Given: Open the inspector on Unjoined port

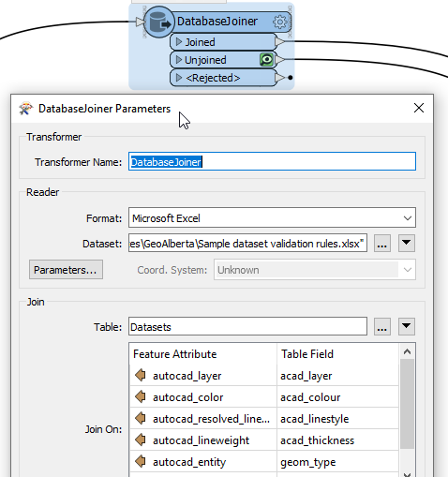Looking at the screenshot, I should click(x=266, y=60).
